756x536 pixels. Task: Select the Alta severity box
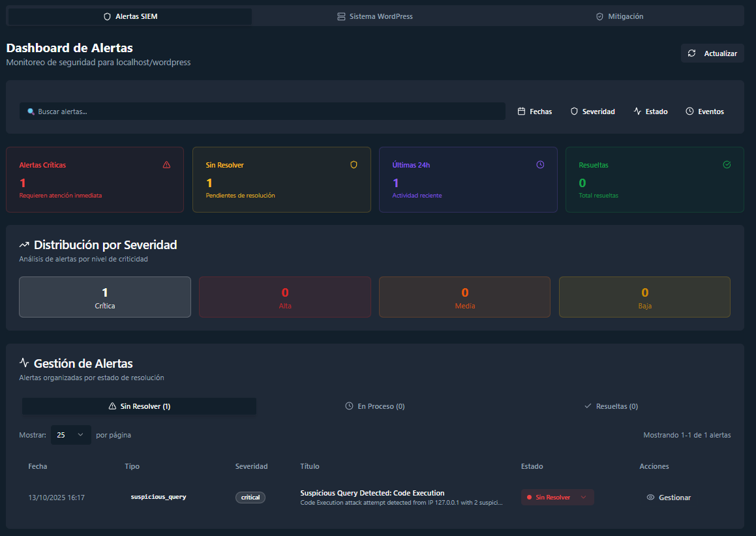point(285,297)
